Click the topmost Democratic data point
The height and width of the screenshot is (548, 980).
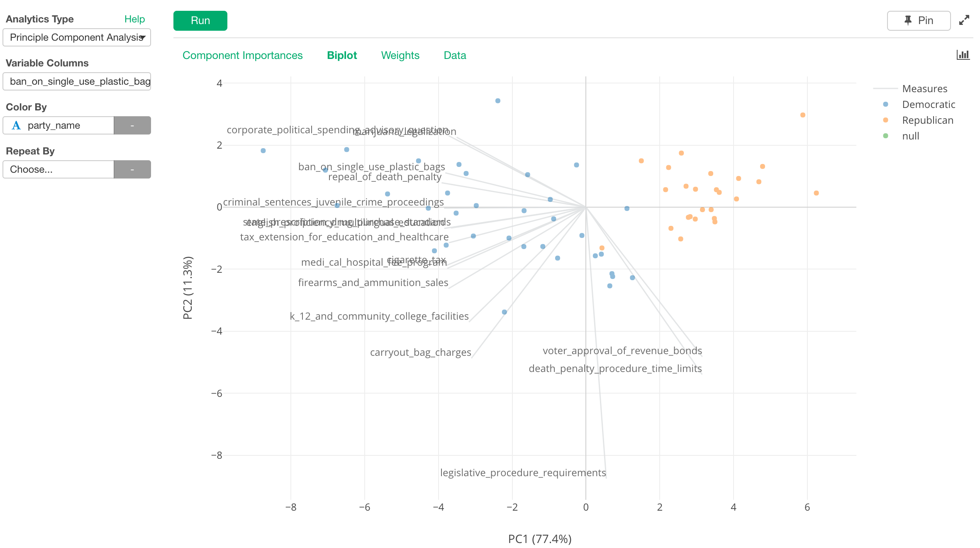click(x=498, y=101)
